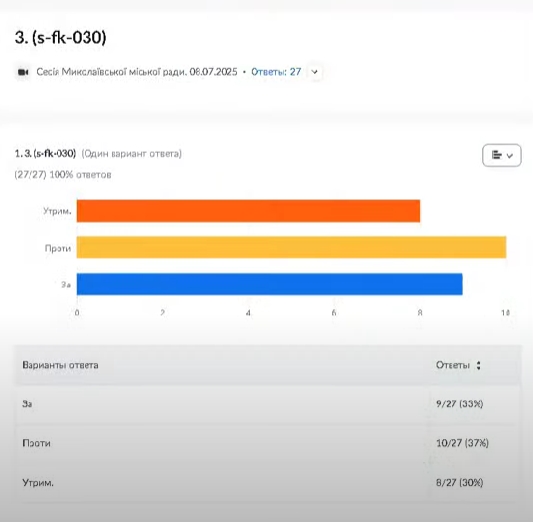Click the 10/27 (37%) result value
This screenshot has height=522, width=533.
[462, 443]
